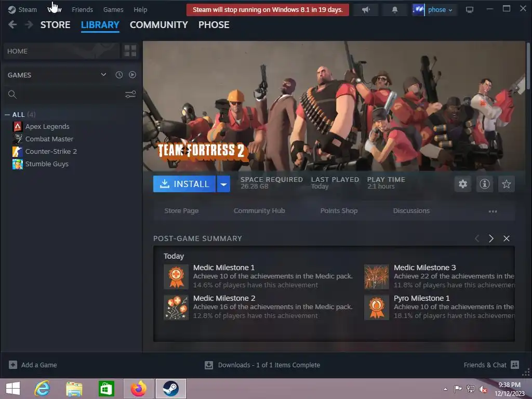Click the Apex Legends game icon

[18, 127]
